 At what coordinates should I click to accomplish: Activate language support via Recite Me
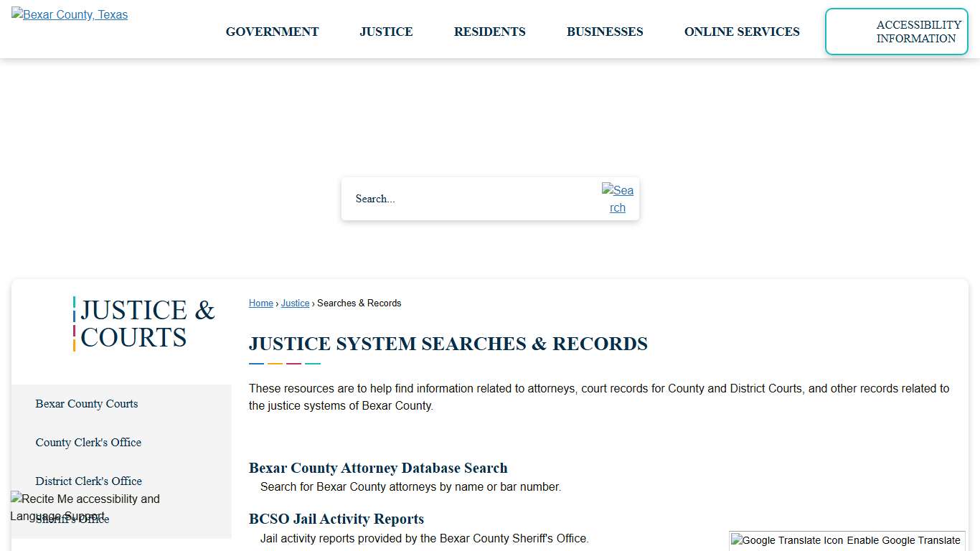point(85,507)
